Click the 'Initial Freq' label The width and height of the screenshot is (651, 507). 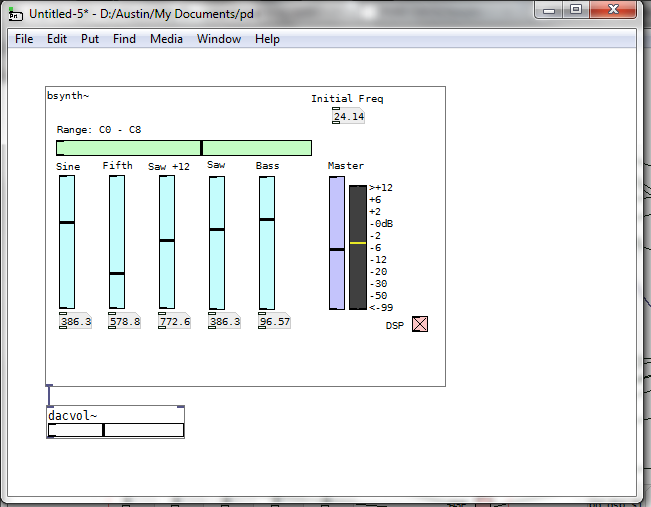(x=347, y=98)
